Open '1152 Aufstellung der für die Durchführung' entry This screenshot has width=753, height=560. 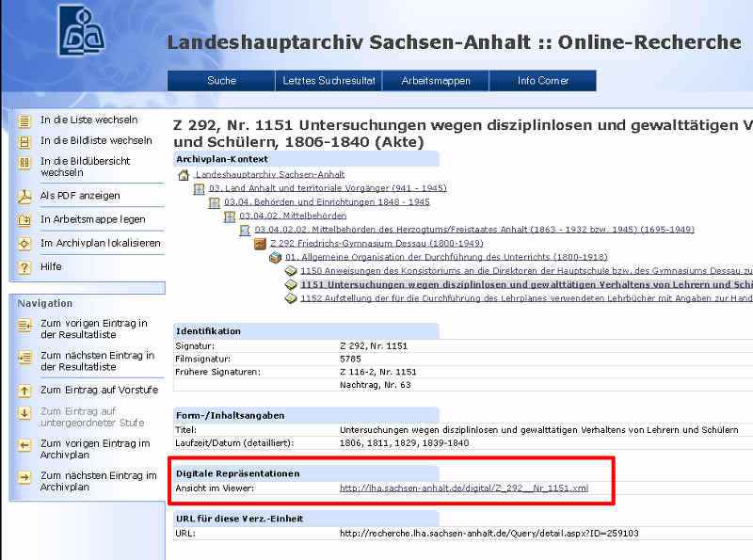(x=527, y=298)
